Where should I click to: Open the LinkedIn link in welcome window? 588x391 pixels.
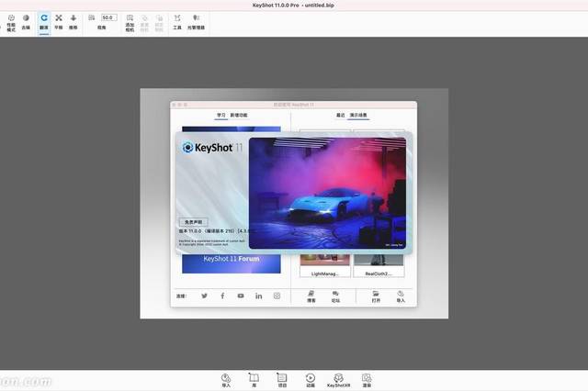pos(259,296)
